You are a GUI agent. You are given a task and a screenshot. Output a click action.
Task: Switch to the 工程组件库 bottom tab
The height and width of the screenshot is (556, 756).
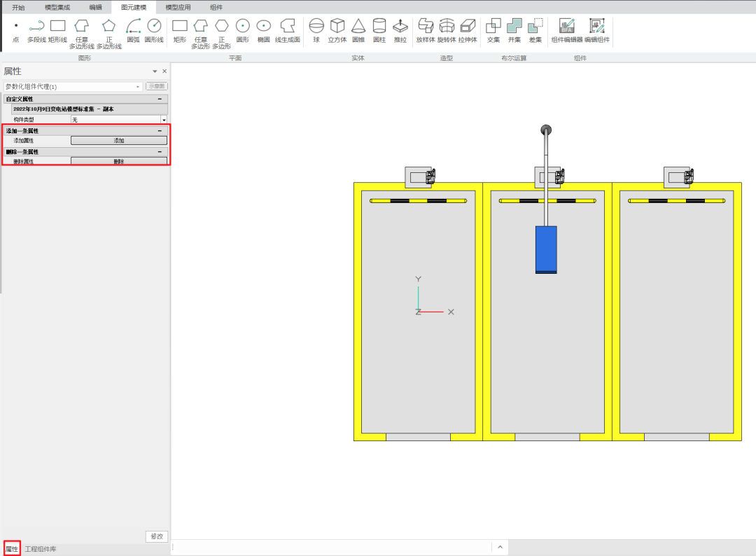tap(41, 549)
